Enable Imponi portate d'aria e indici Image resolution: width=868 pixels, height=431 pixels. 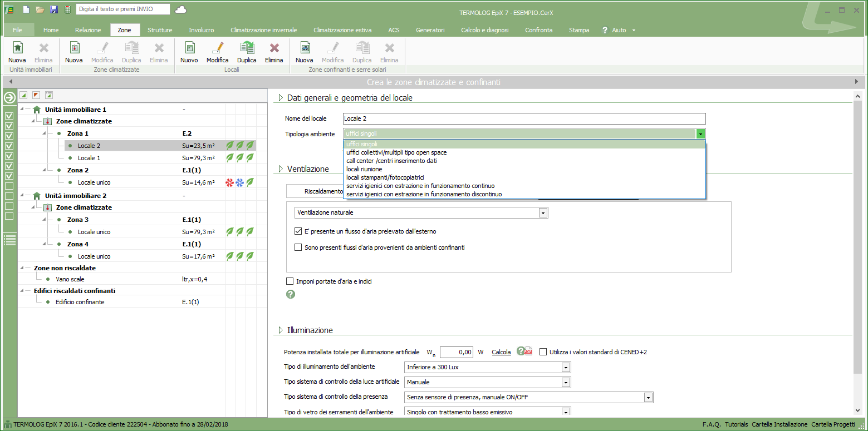(x=290, y=281)
